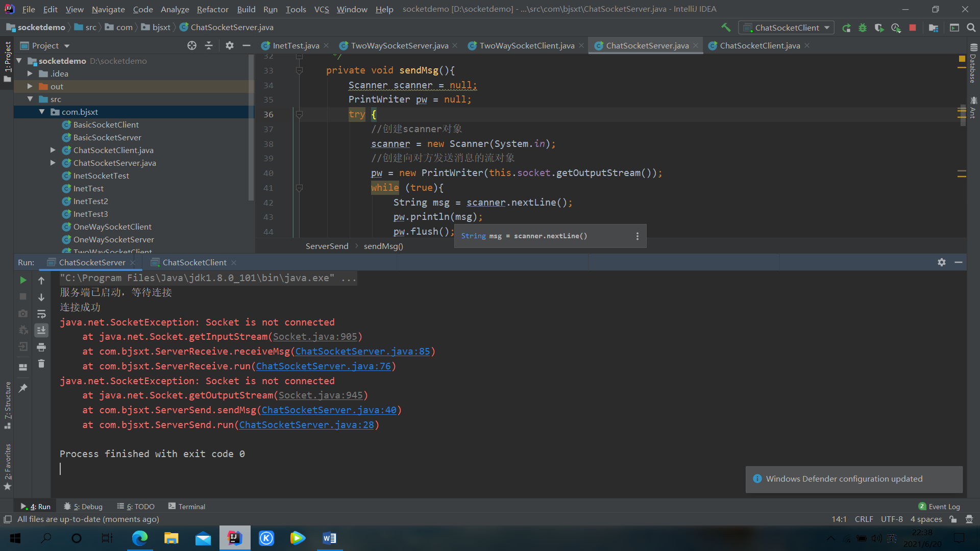Screen dimensions: 980x551
Task: Expand ChatSocketClient.java in project tree
Action: click(x=53, y=150)
